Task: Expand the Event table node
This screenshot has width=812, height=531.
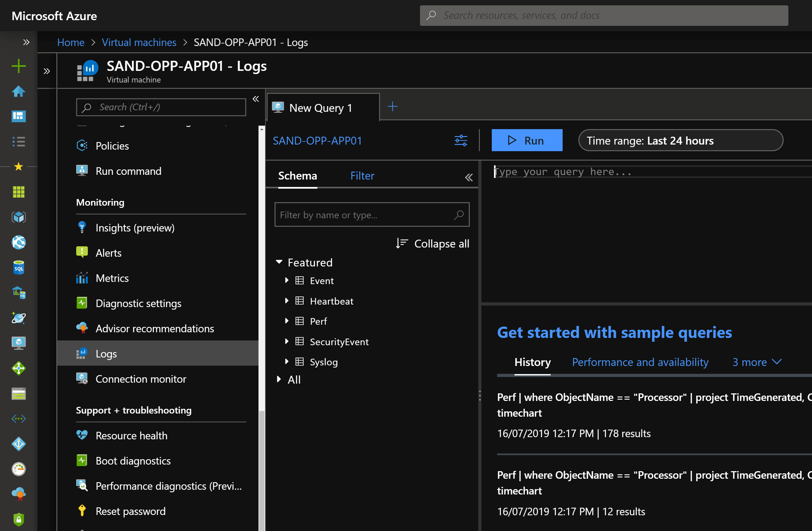Action: click(x=287, y=280)
